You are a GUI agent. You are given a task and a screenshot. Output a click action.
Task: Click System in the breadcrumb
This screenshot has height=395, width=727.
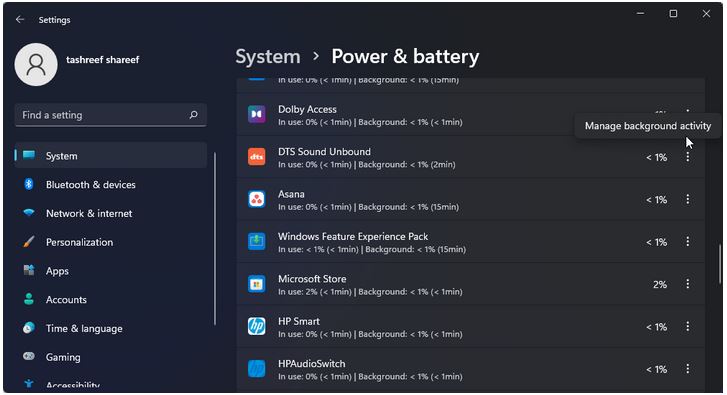[x=268, y=57]
